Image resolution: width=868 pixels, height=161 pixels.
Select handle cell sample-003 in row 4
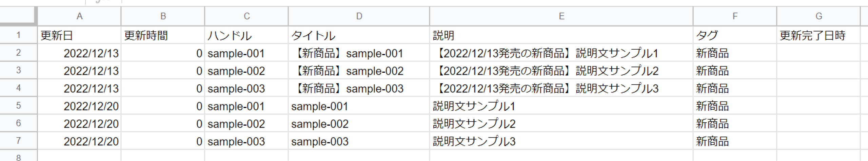coord(246,88)
